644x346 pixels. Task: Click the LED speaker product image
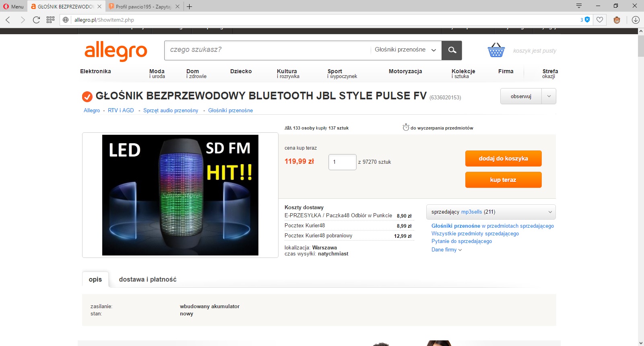(180, 195)
